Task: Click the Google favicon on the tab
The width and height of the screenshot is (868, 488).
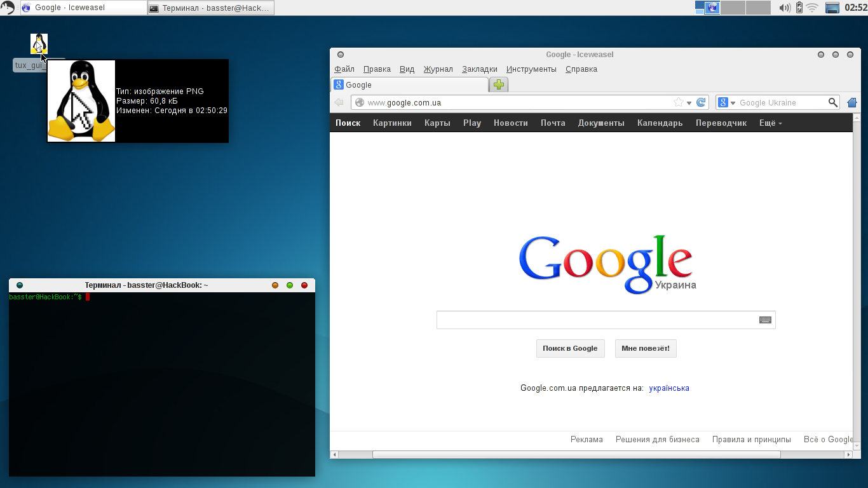Action: pyautogui.click(x=339, y=85)
